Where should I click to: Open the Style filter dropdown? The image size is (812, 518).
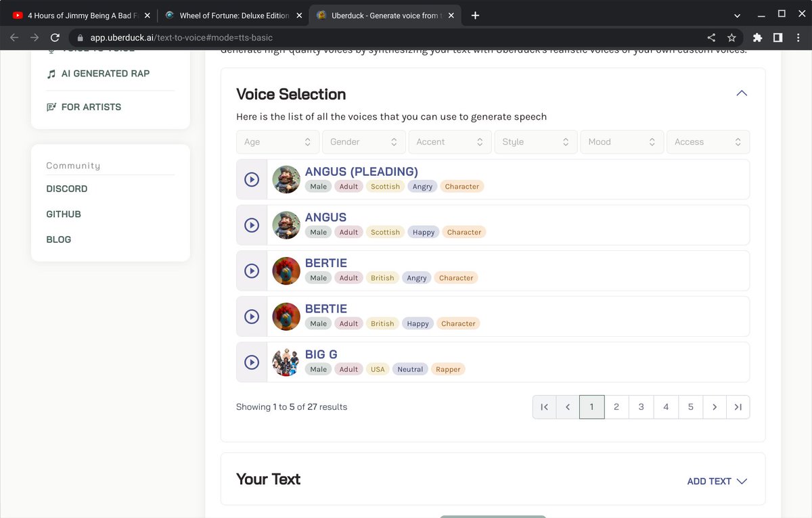(x=535, y=142)
